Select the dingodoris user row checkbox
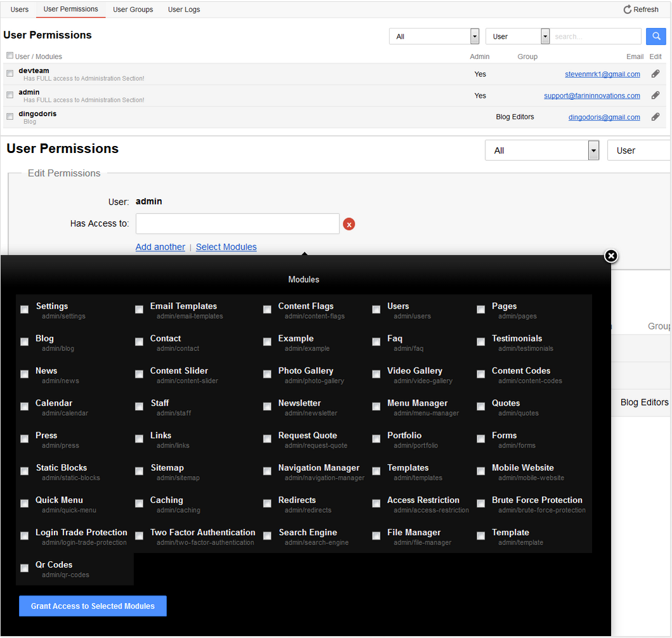Screen dimensions: 672x638 pyautogui.click(x=10, y=117)
